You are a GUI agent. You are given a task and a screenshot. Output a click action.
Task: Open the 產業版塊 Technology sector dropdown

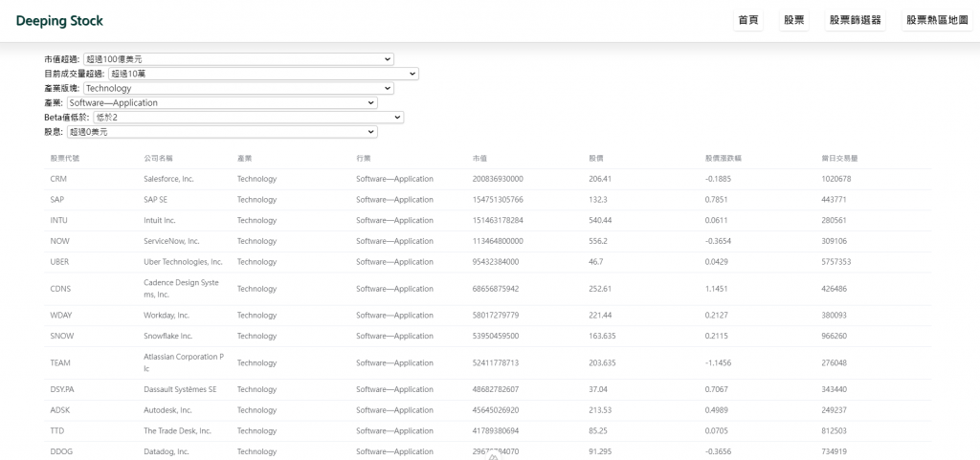click(238, 88)
